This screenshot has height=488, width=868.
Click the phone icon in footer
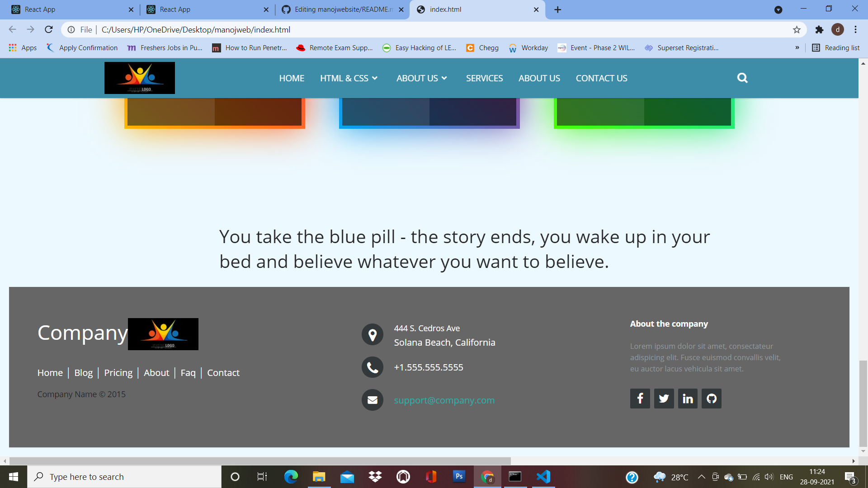pyautogui.click(x=373, y=367)
